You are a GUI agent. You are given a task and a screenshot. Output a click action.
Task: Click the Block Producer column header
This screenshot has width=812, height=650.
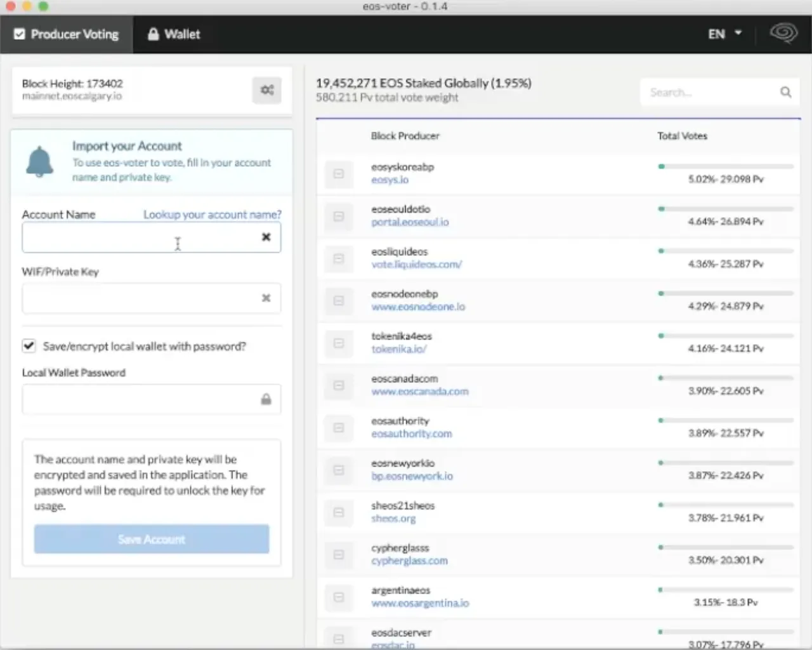click(405, 136)
